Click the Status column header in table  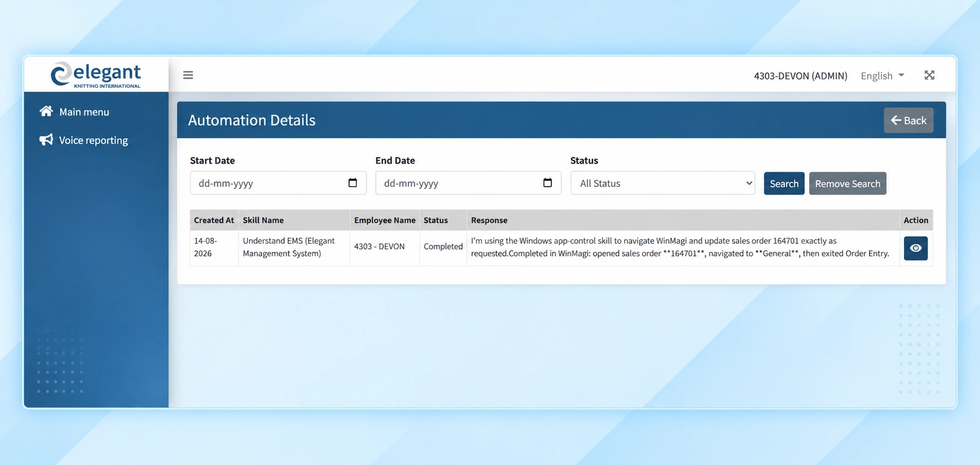443,220
